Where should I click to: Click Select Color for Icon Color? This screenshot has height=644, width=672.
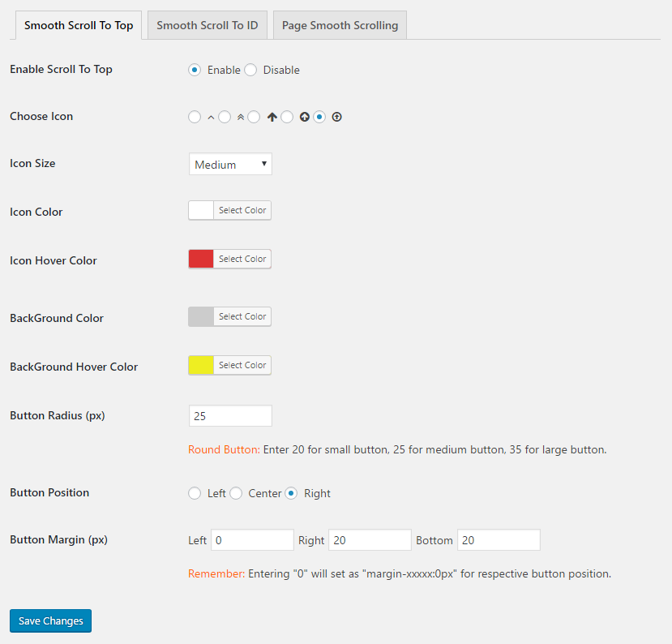point(242,211)
